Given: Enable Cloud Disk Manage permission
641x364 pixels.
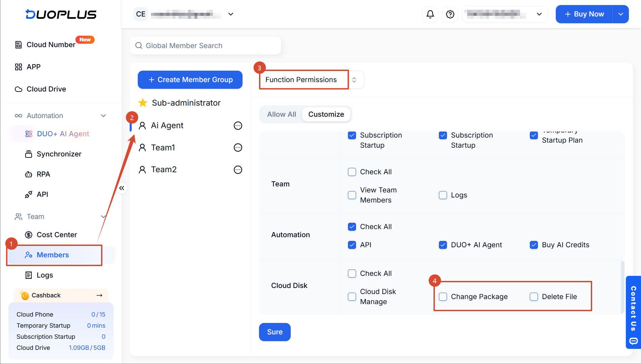Looking at the screenshot, I should pyautogui.click(x=352, y=297).
